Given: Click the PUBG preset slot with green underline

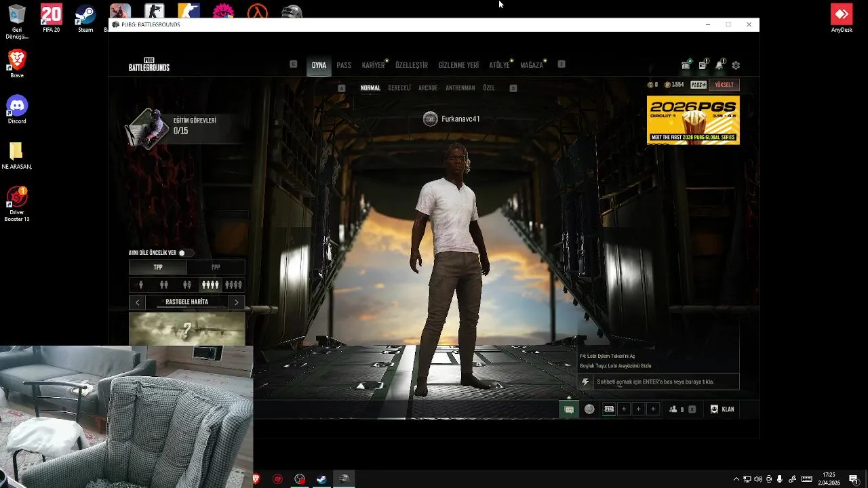Looking at the screenshot, I should (609, 409).
